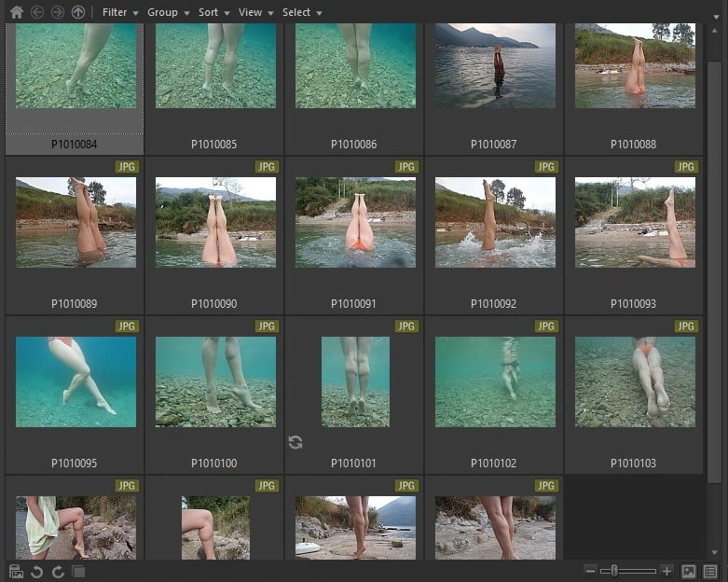This screenshot has width=728, height=582.
Task: Click file name label P1010084
Action: click(75, 145)
